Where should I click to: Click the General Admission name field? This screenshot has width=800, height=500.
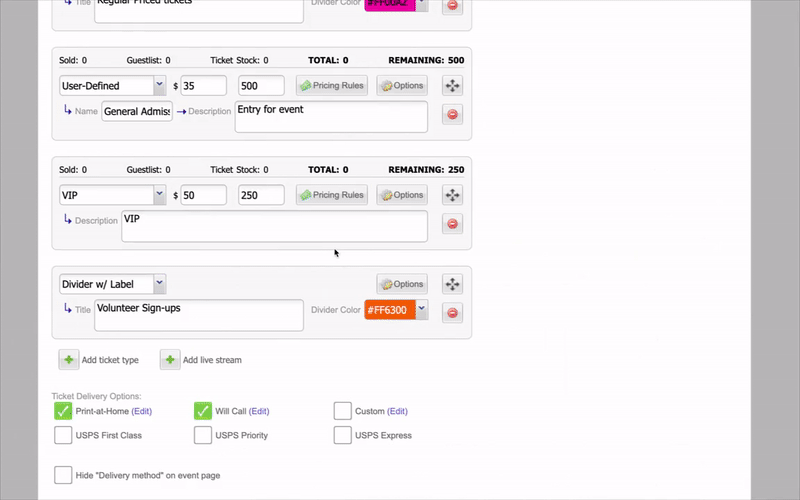pos(137,111)
